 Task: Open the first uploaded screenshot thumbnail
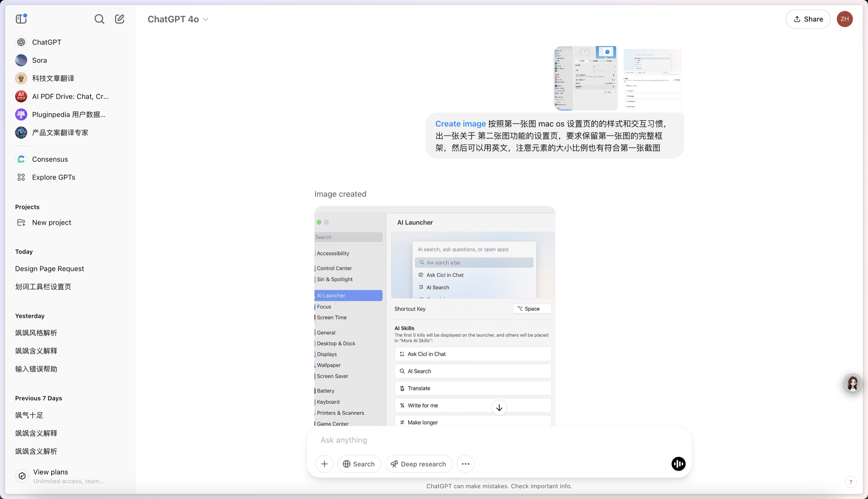(x=586, y=78)
